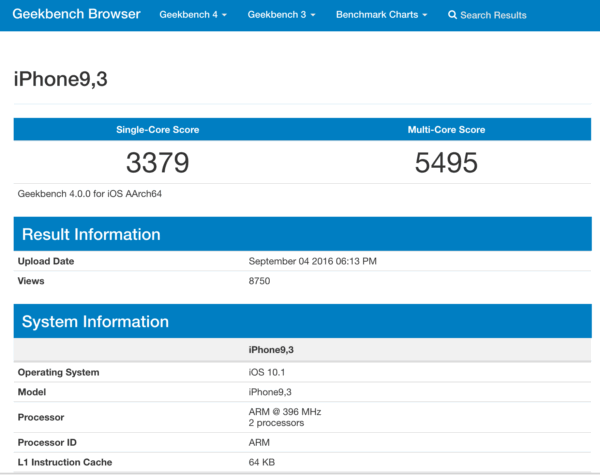Viewport: 600px width, 475px height.
Task: Open the Search Results link text
Action: point(493,16)
